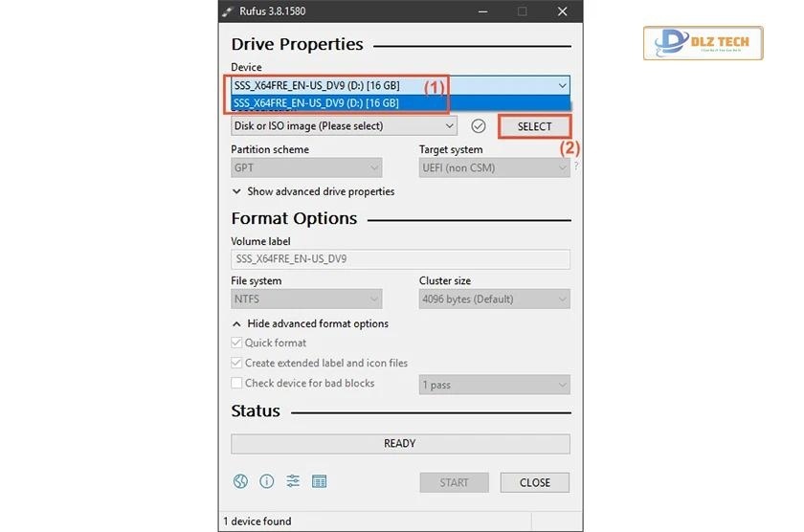Click the SELECT button
The image size is (804, 532).
(x=534, y=126)
